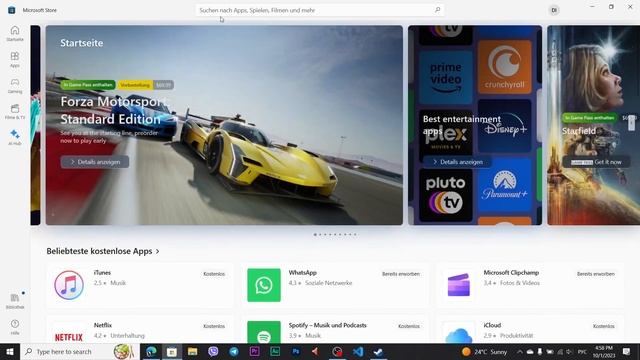Viewport: 640px width, 360px height.
Task: Open the Spotify app icon
Action: (264, 332)
